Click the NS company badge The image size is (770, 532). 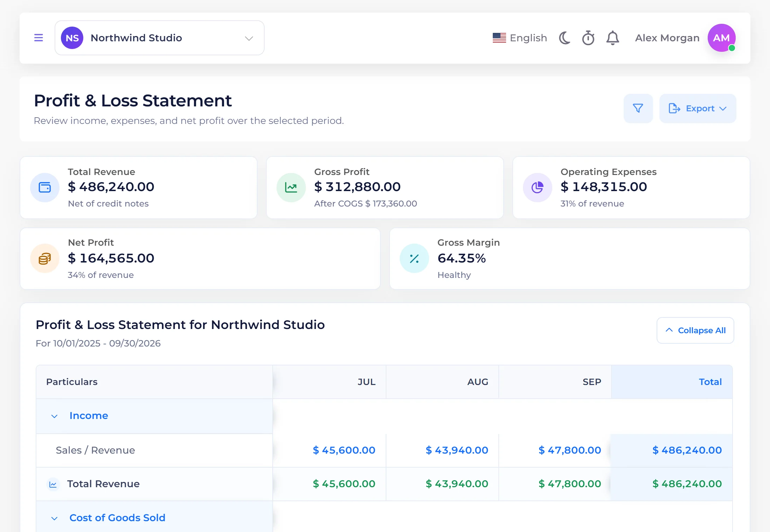(72, 38)
